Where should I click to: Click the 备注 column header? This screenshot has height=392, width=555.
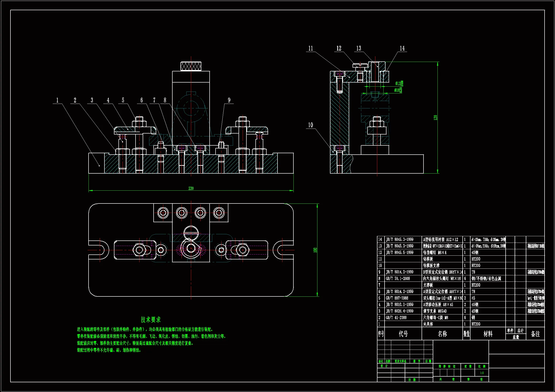[x=535, y=334]
